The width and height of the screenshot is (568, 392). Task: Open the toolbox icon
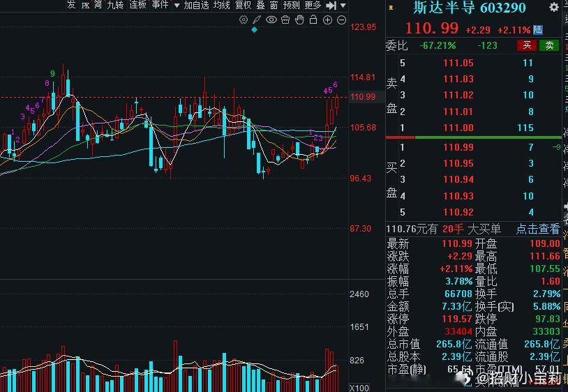(285, 20)
